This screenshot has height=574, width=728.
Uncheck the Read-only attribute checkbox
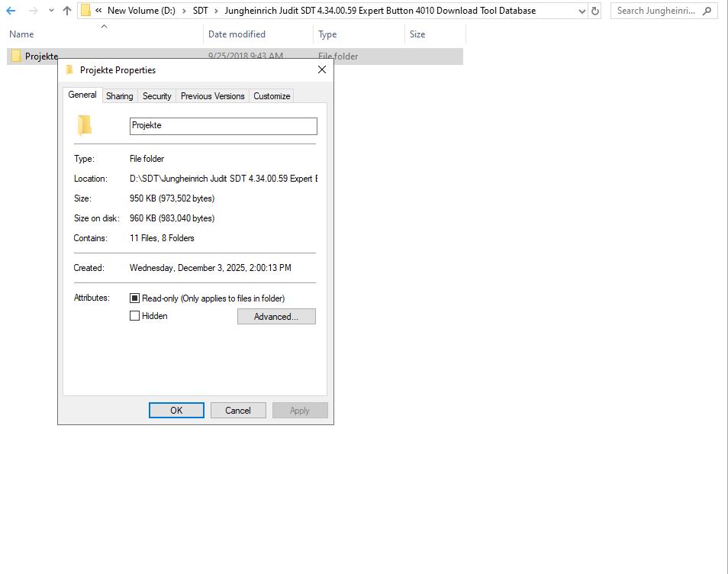(135, 298)
